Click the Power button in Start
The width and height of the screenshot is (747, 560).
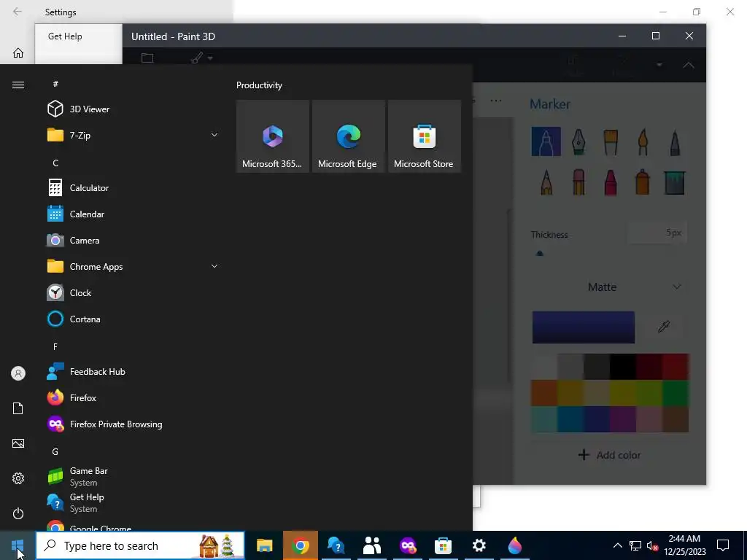(x=18, y=513)
